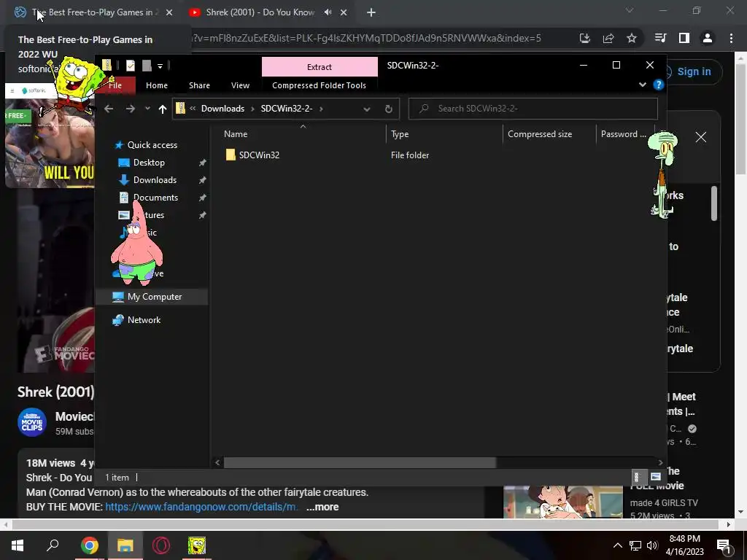Go up one folder level

163,109
